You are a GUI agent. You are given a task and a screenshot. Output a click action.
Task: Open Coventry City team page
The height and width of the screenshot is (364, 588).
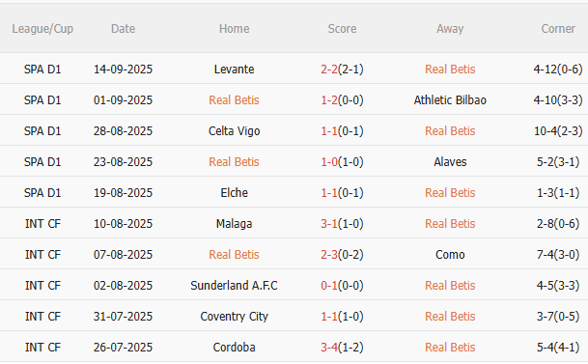click(x=234, y=317)
